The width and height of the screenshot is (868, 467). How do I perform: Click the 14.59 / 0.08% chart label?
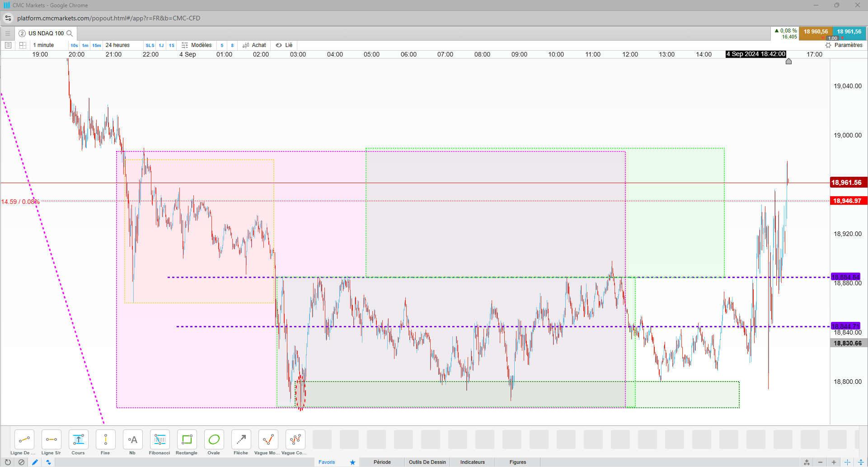[x=20, y=202]
